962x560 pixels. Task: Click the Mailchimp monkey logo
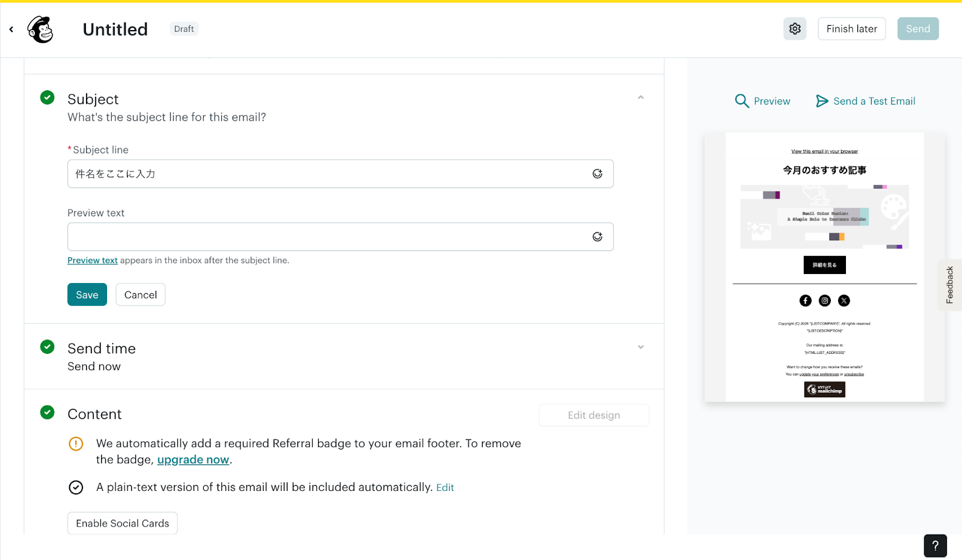(x=40, y=29)
